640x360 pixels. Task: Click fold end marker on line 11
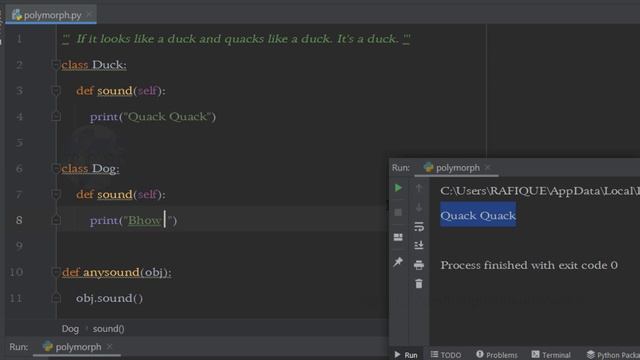click(56, 298)
